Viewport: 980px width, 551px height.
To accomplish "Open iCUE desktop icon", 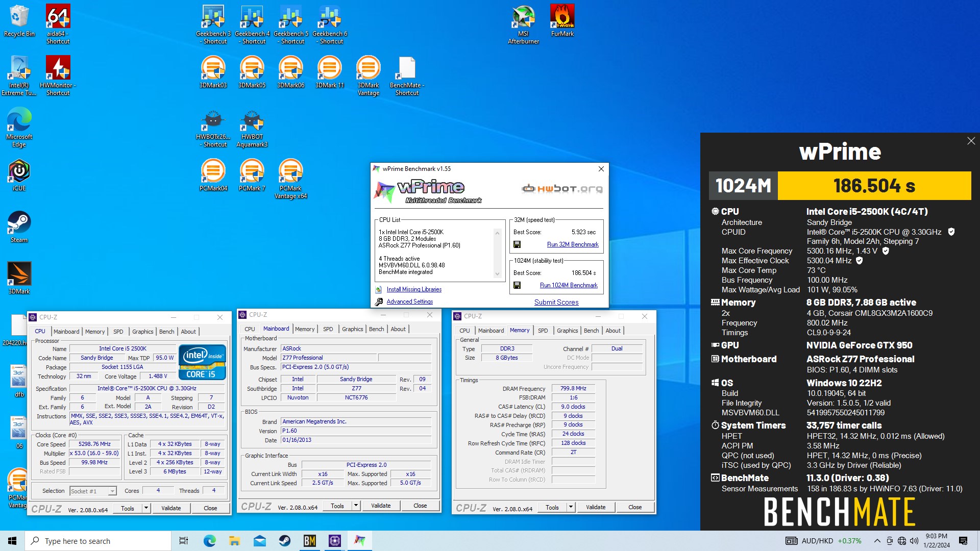I will (x=19, y=175).
